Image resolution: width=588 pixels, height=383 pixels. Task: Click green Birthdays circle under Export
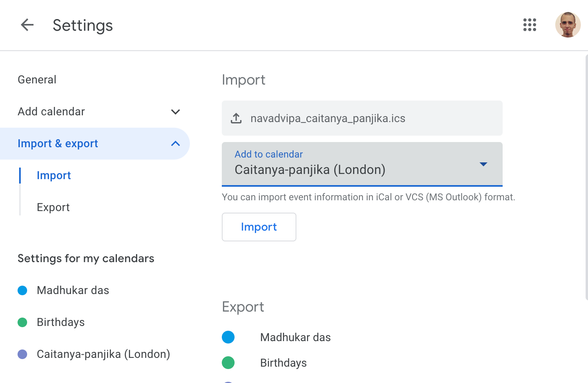coord(228,363)
